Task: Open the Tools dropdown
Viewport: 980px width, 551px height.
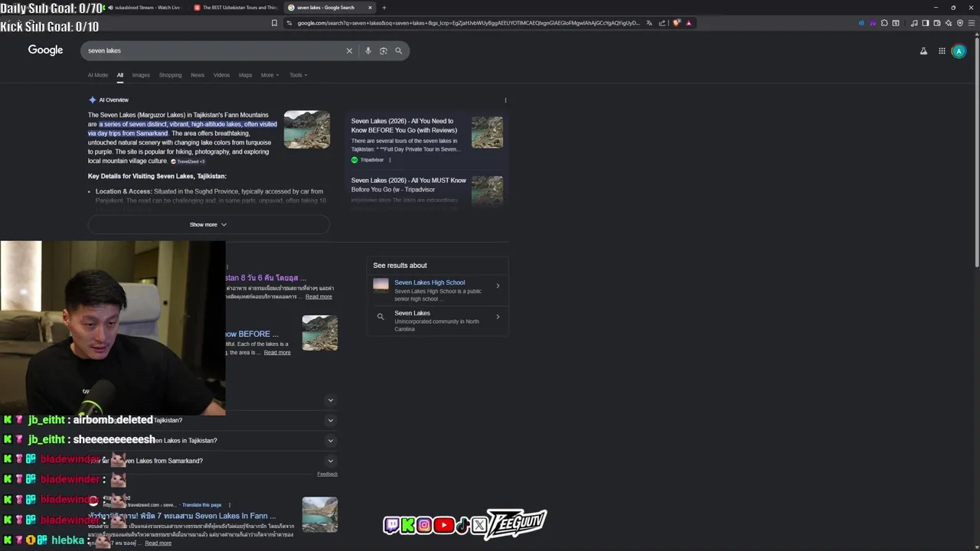Action: (x=298, y=75)
